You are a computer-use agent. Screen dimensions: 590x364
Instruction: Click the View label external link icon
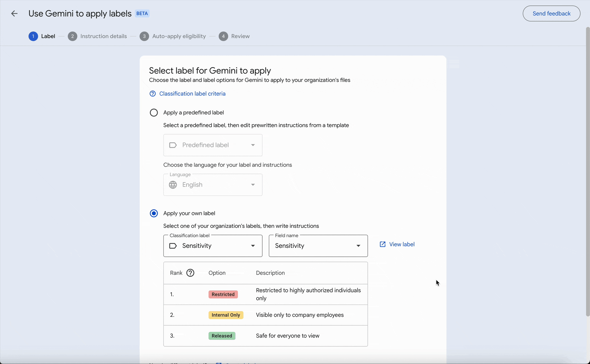click(x=382, y=244)
